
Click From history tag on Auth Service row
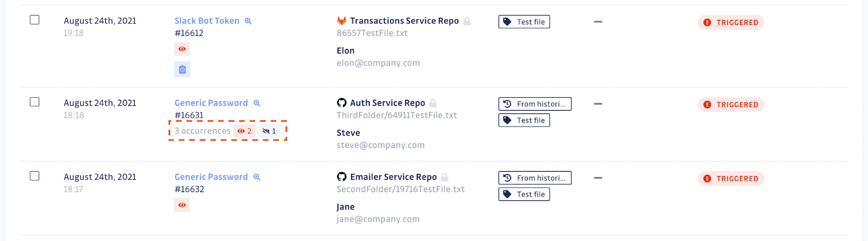click(x=535, y=104)
